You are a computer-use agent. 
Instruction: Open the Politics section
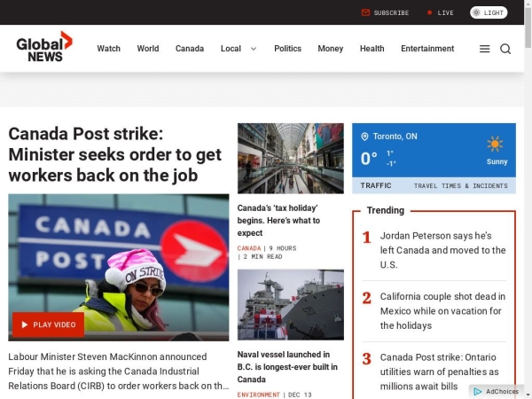coord(287,49)
